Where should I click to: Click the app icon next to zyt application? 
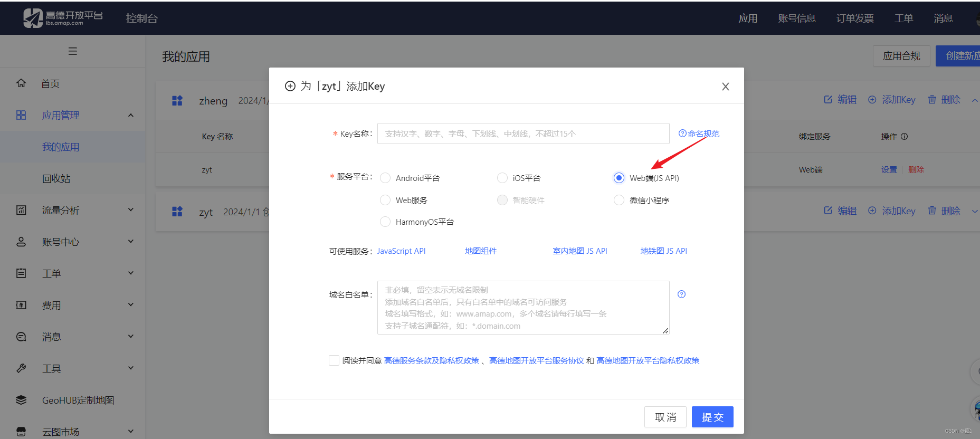point(177,212)
